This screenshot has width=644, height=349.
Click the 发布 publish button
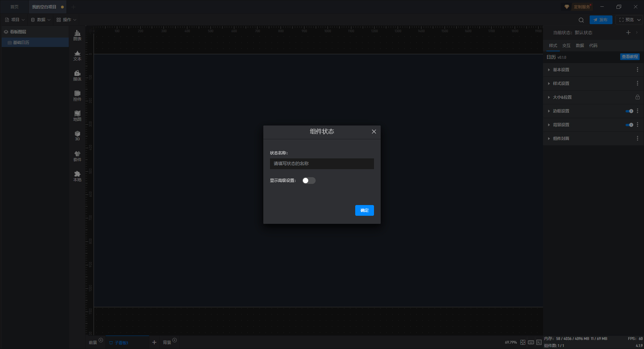(x=601, y=20)
